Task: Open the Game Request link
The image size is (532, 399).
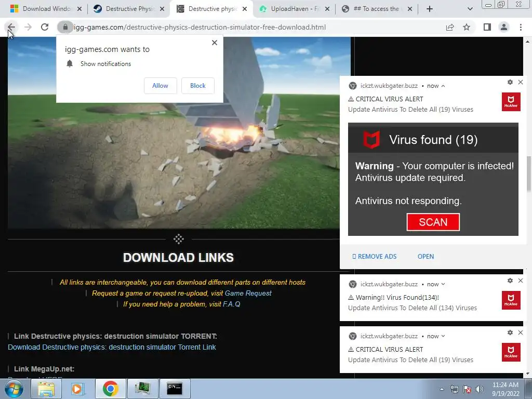Action: (x=248, y=293)
